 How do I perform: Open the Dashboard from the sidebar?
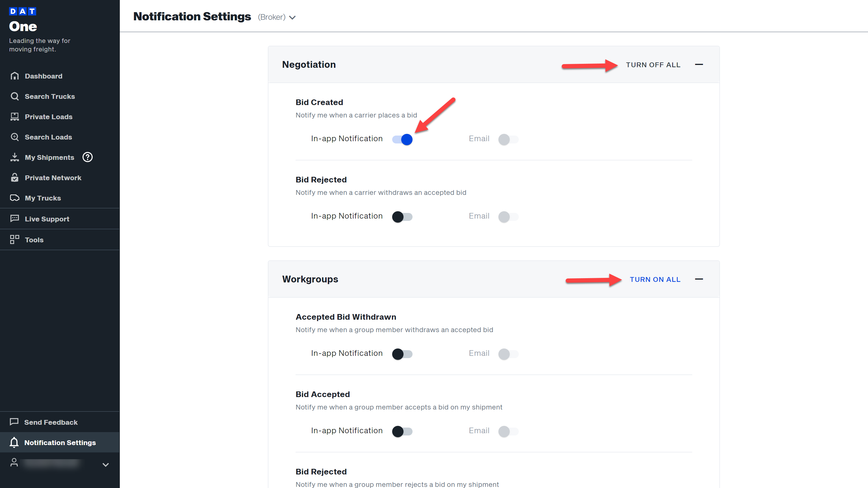(44, 76)
